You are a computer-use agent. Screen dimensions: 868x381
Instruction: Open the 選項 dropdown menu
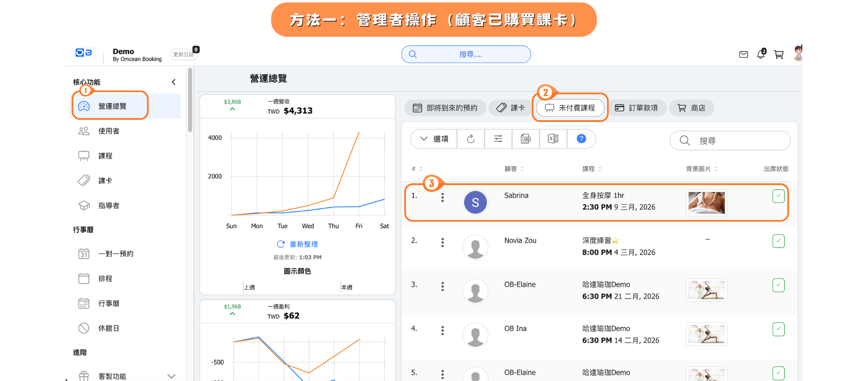434,139
